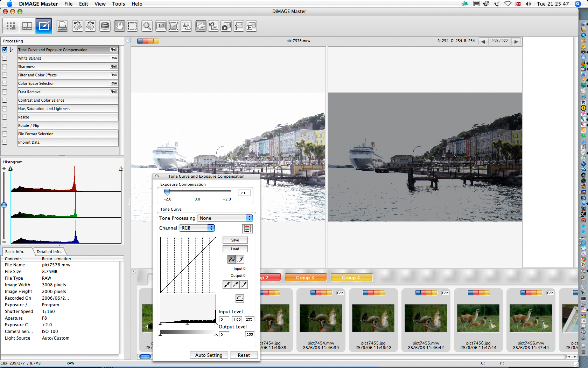View the image at 1:1 size
This screenshot has height=368, width=588.
point(161,26)
